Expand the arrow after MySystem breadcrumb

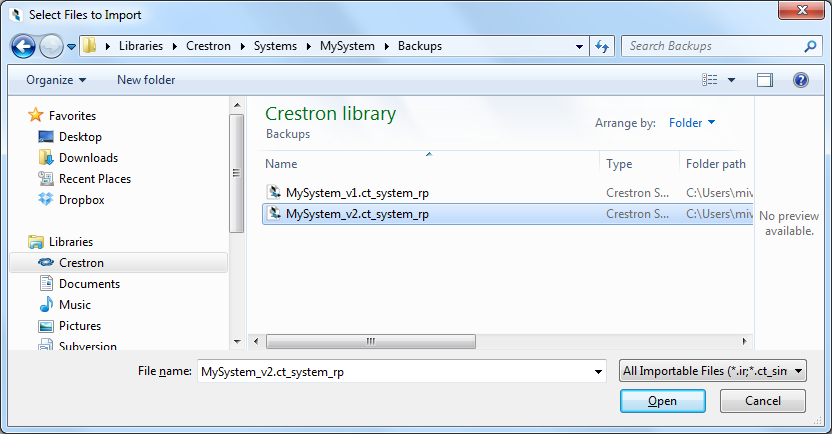click(x=386, y=47)
